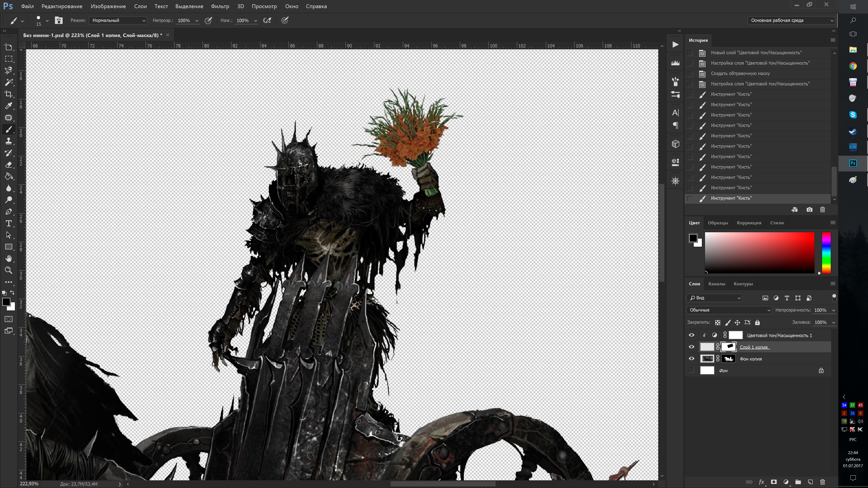Select the Paint Bucket tool
The image size is (868, 488).
tap(9, 176)
